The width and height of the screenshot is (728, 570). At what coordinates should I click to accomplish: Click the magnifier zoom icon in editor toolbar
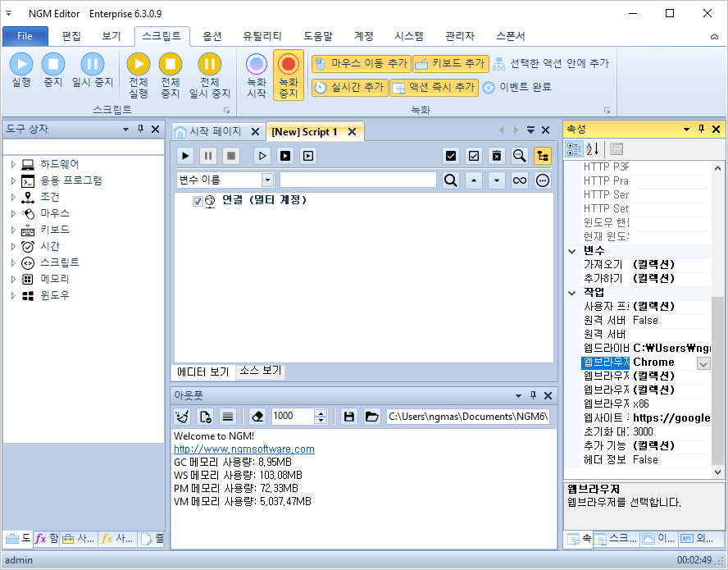point(519,156)
